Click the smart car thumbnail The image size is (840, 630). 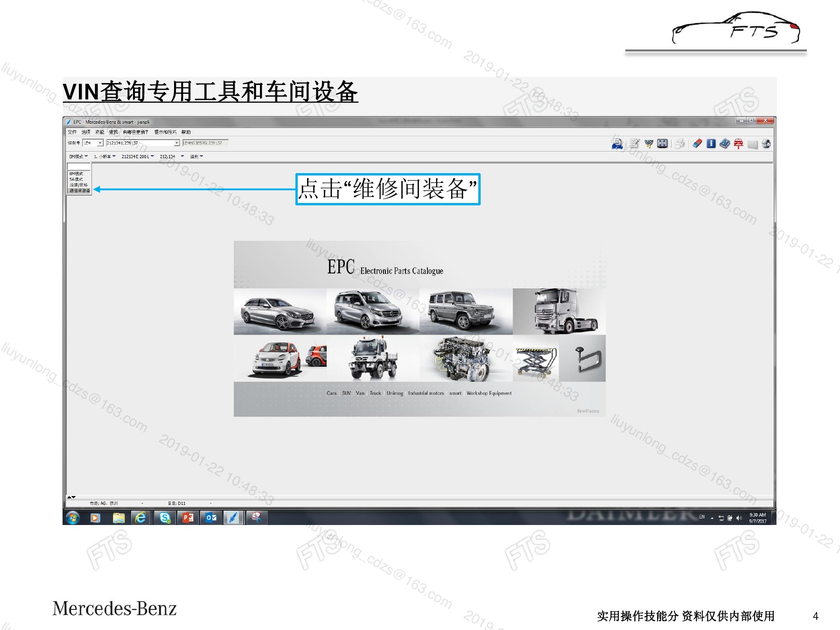click(280, 358)
